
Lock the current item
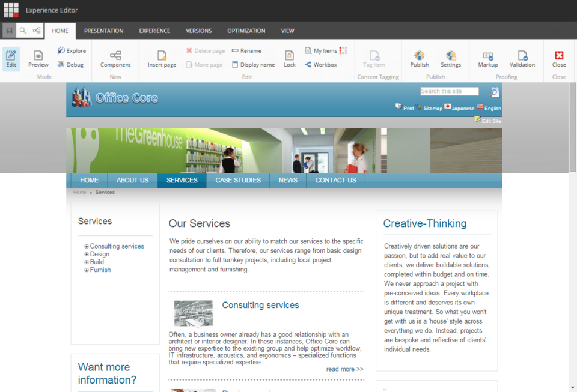tap(290, 59)
